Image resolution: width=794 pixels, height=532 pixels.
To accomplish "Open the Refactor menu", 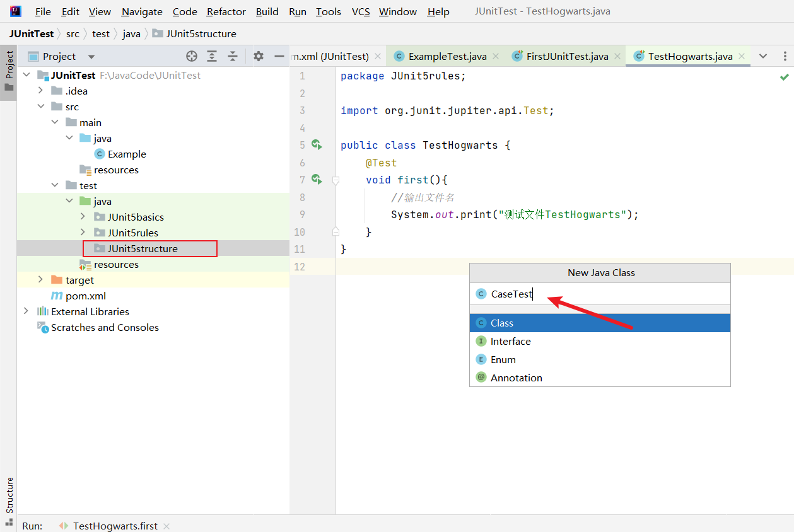I will click(226, 11).
